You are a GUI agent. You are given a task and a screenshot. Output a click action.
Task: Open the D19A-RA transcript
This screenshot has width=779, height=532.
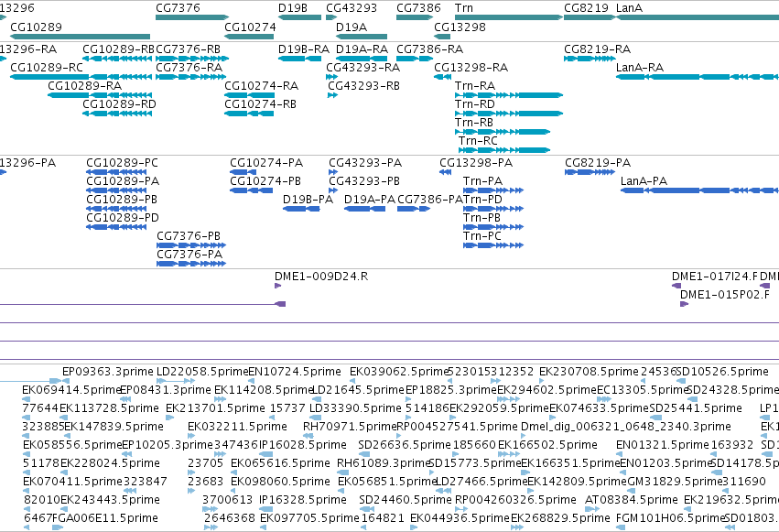tap(362, 59)
